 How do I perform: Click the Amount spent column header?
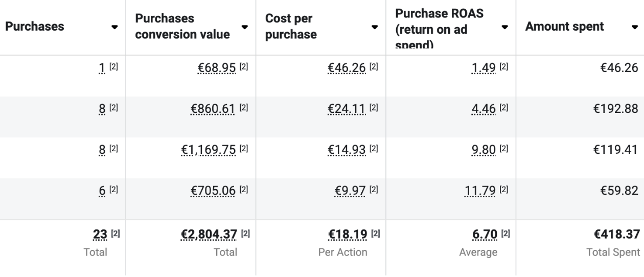point(564,27)
